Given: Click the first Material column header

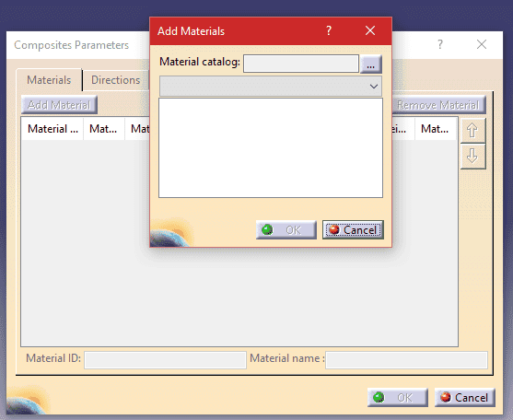Looking at the screenshot, I should (x=52, y=129).
